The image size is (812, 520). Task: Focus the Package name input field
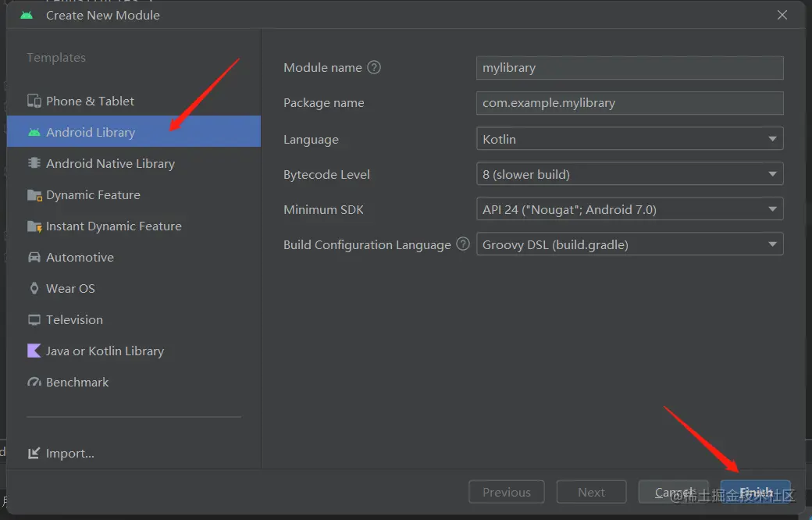(x=630, y=103)
